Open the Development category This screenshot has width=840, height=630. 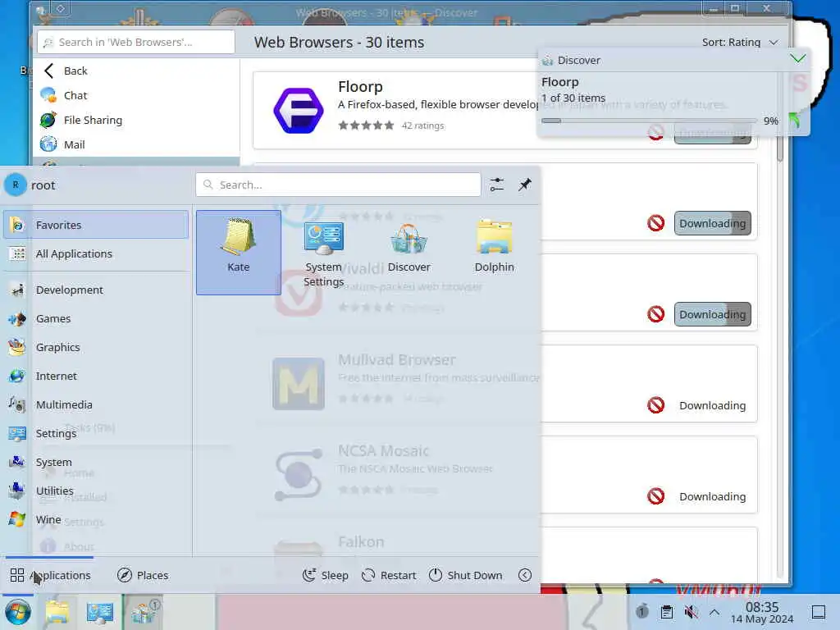click(96, 290)
